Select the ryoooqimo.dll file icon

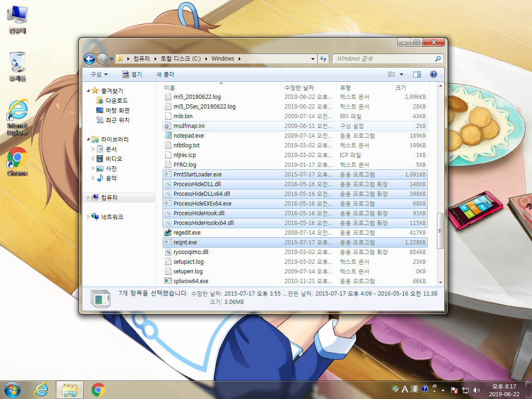click(x=168, y=252)
